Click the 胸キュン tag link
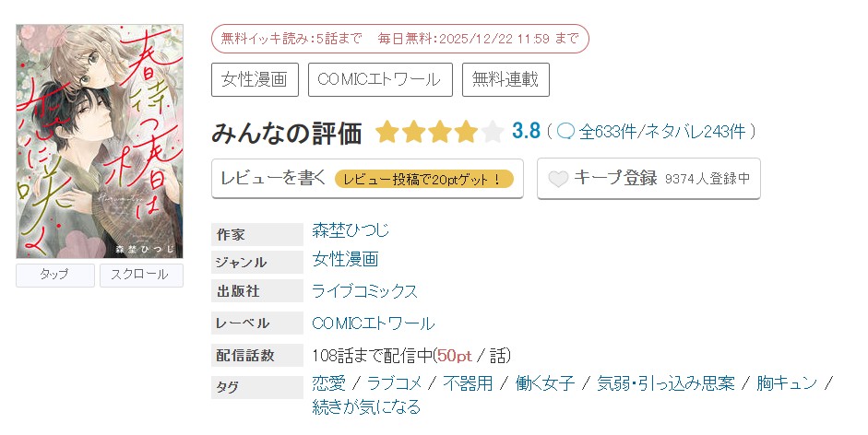This screenshot has width=868, height=435. tap(786, 383)
